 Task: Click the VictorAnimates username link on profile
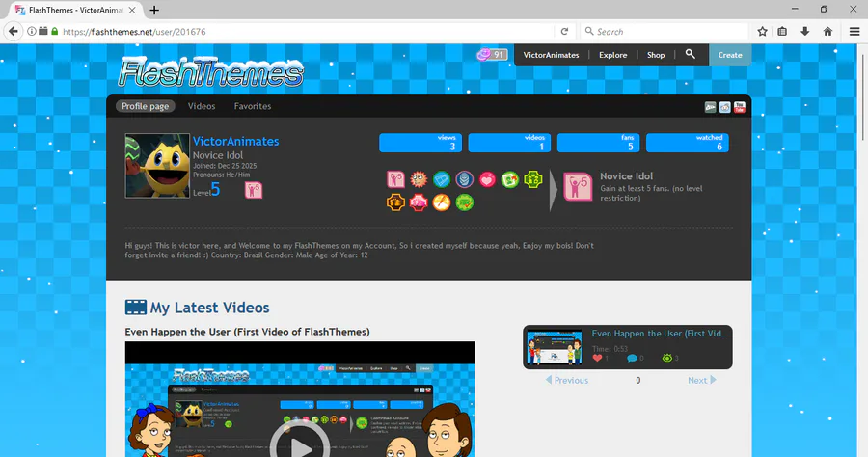[x=236, y=141]
